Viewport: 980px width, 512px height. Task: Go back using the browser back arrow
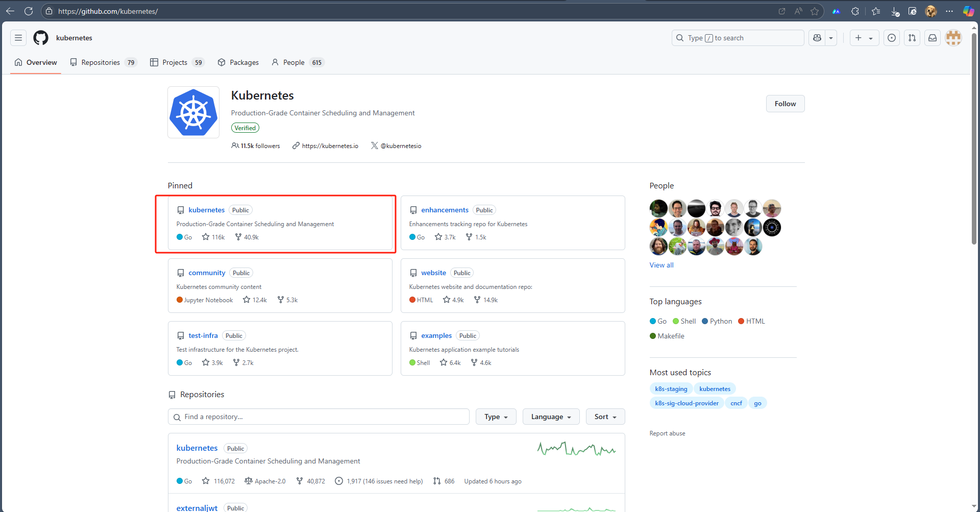(x=10, y=11)
